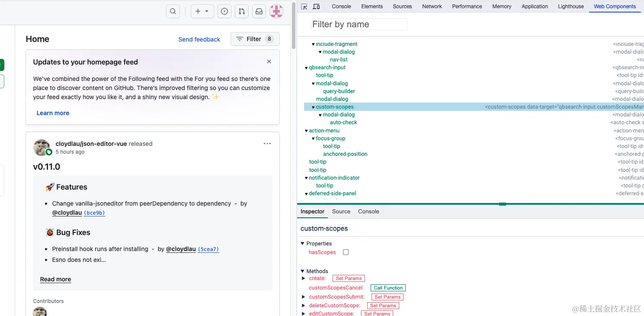Expand the customScopesSubmit method arrow
This screenshot has height=316, width=644.
point(304,297)
